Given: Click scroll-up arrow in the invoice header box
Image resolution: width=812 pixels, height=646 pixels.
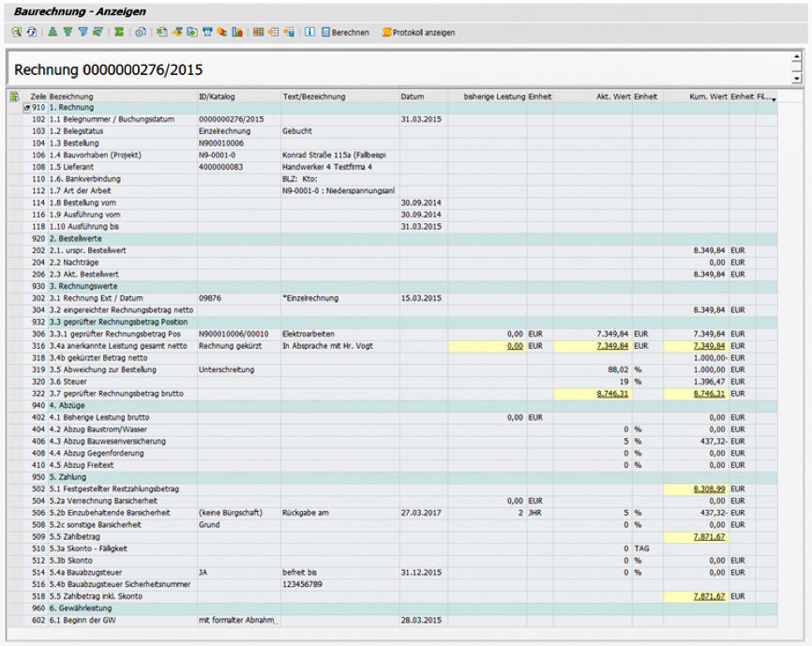Looking at the screenshot, I should pos(797,57).
